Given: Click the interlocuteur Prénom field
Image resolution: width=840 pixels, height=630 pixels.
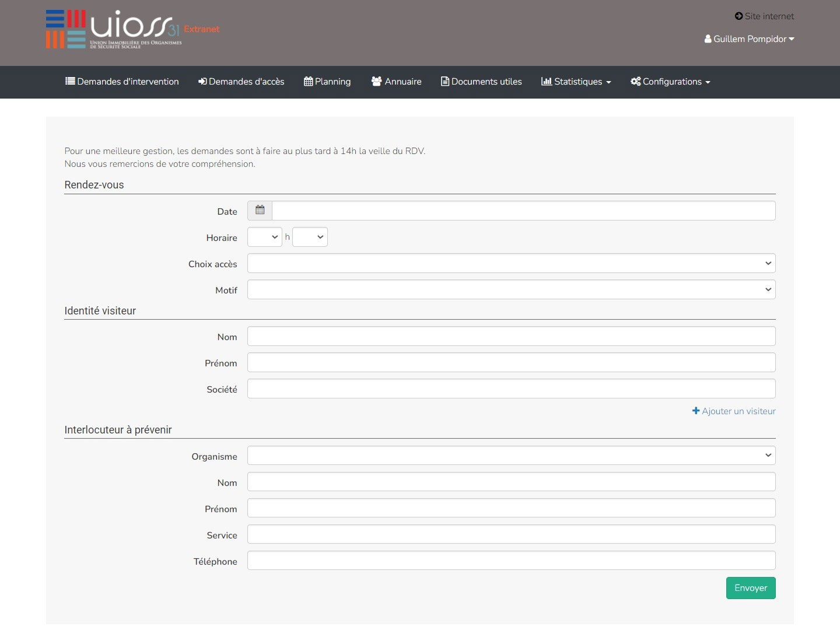Looking at the screenshot, I should coord(512,508).
